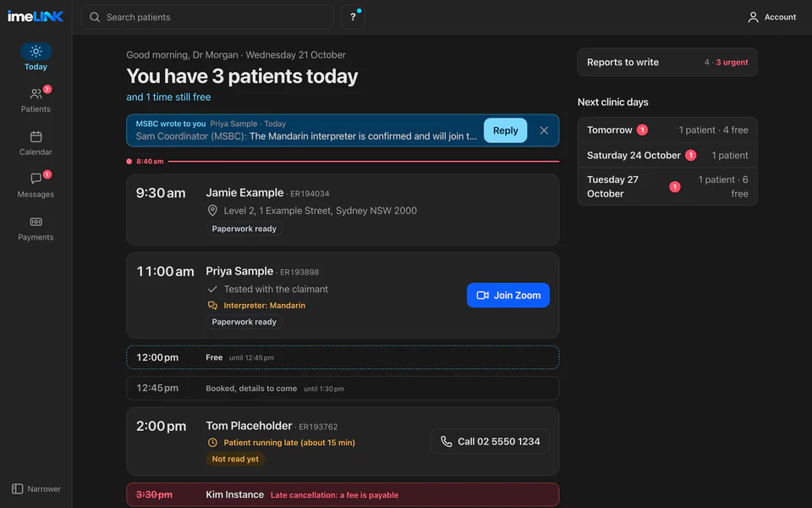Viewport: 812px width, 508px height.
Task: Join Zoom for Priya Sample
Action: (x=508, y=295)
